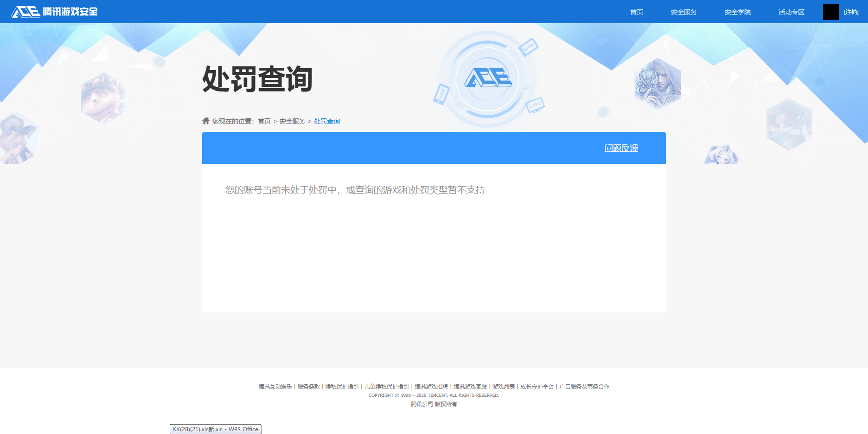This screenshot has height=434, width=868.
Task: Click the KK(28)(21).xls WPS Office tooltip
Action: pyautogui.click(x=216, y=429)
